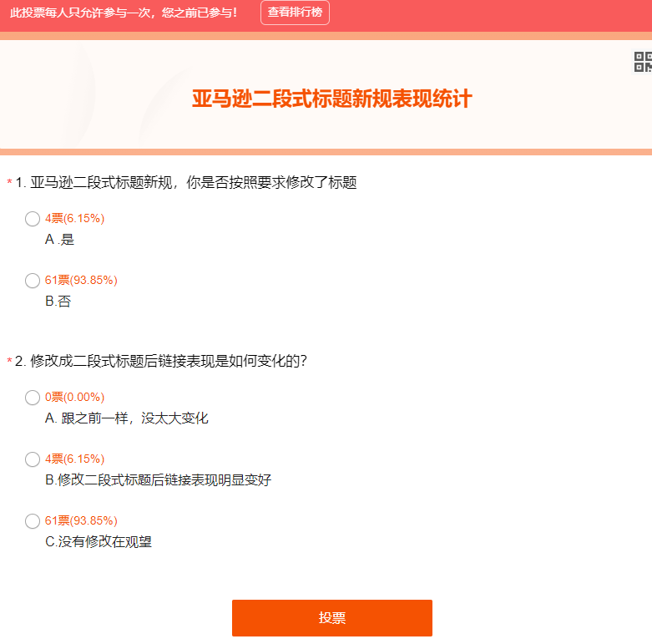
Task: Click the vote count 0票(0.00%)
Action: (x=74, y=397)
